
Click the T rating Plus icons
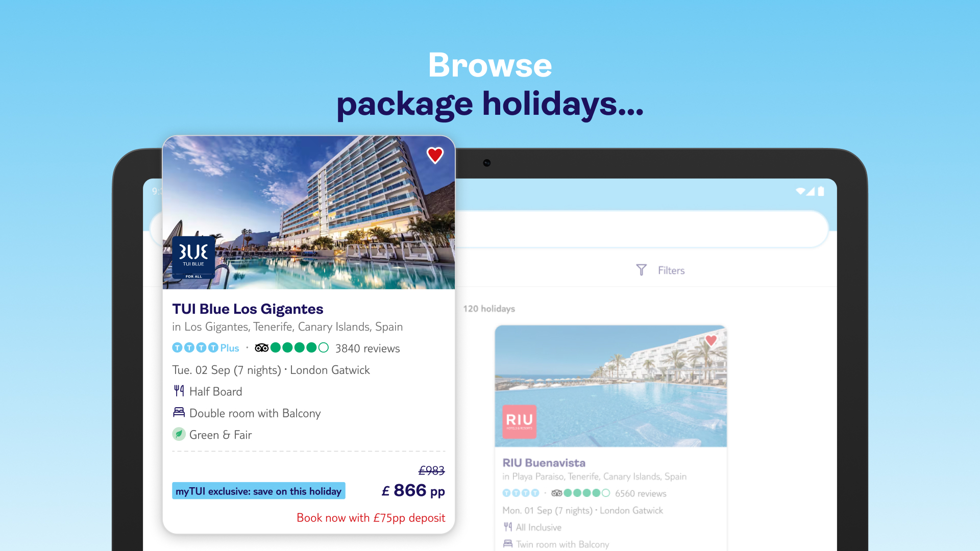point(206,348)
